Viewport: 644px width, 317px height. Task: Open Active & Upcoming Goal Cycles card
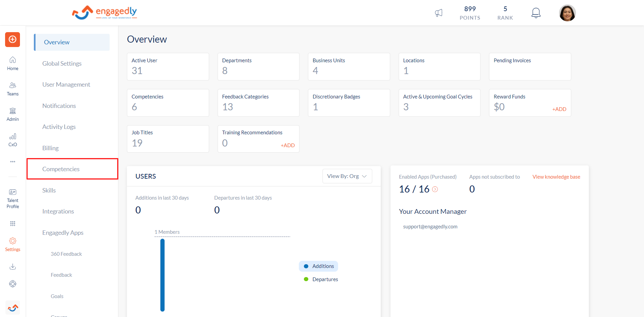tap(440, 103)
